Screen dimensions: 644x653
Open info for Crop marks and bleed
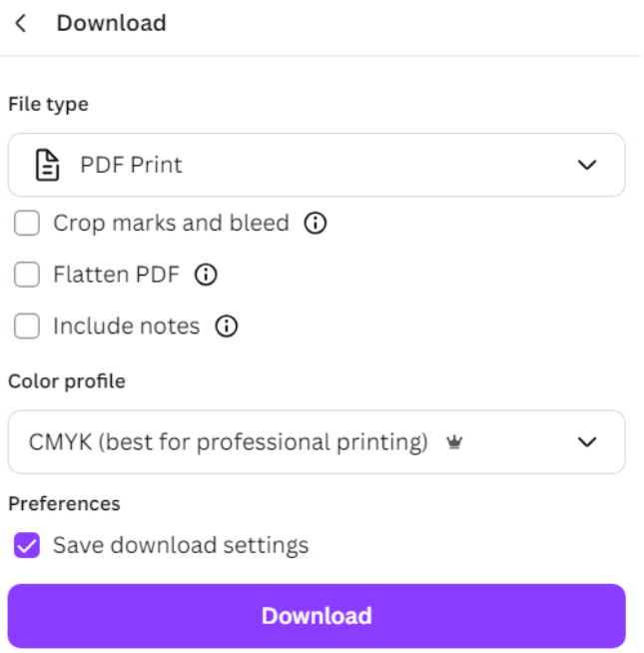pyautogui.click(x=315, y=224)
